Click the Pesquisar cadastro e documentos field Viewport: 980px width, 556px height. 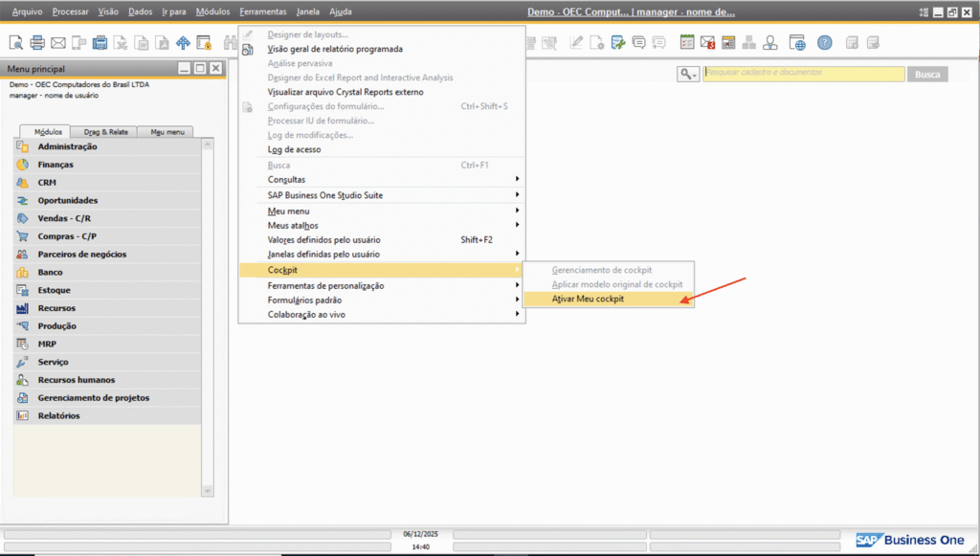(803, 74)
